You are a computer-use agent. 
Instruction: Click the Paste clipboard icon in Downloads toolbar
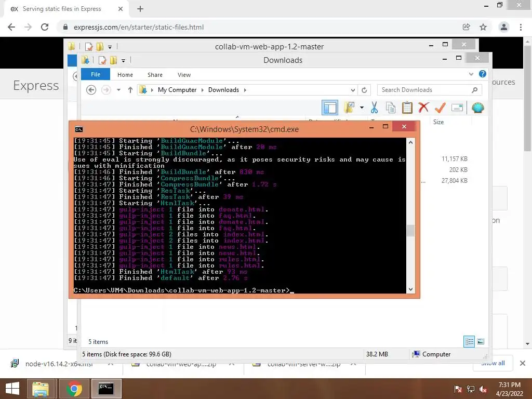pyautogui.click(x=407, y=108)
